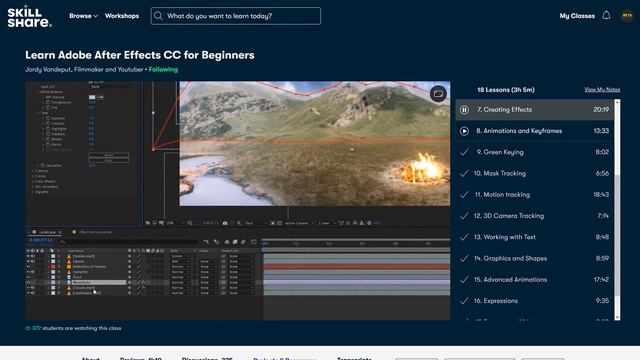
Task: Toggle the Highlights stopwatch
Action: tap(48, 129)
